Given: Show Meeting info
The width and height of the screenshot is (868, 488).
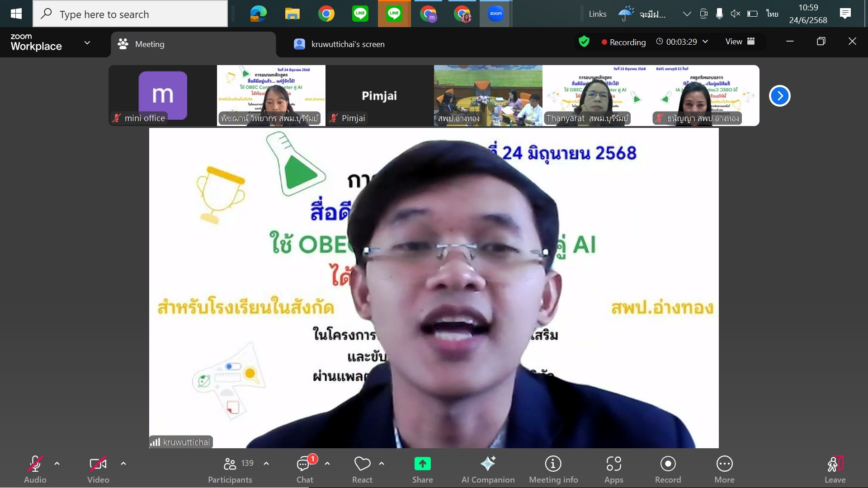Looking at the screenshot, I should [553, 470].
